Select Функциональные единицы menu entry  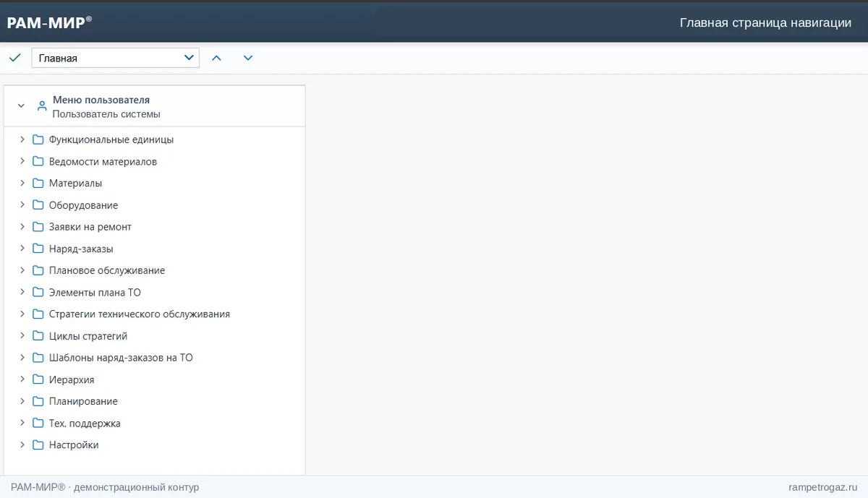(x=111, y=139)
